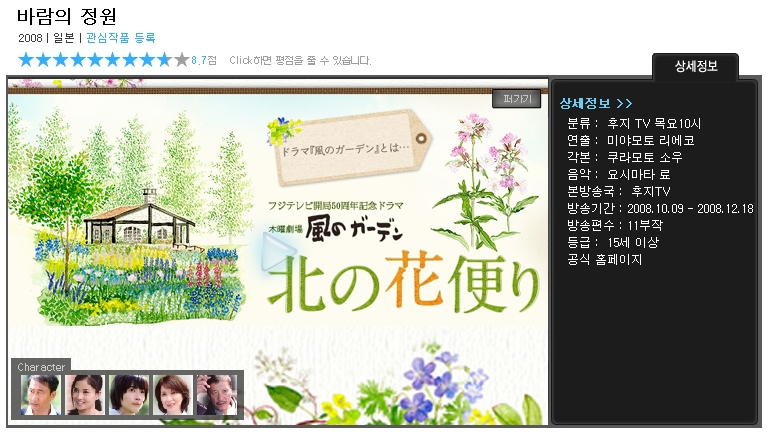767x434 pixels.
Task: Click the gray tenth rating star
Action: 181,60
